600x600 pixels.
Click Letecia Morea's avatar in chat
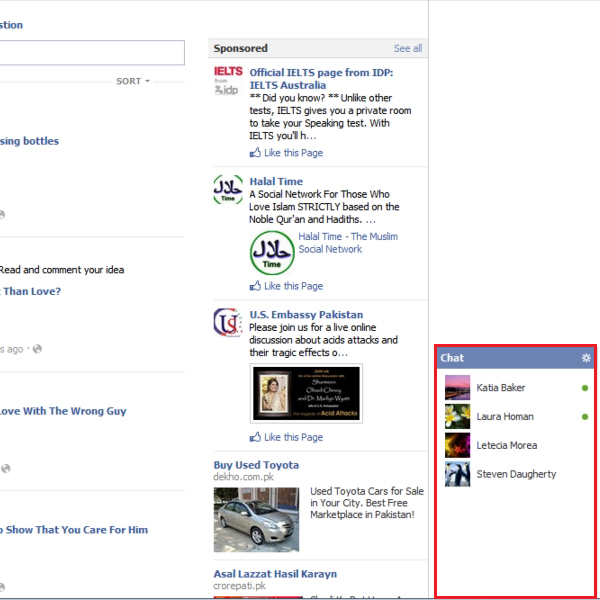click(457, 445)
